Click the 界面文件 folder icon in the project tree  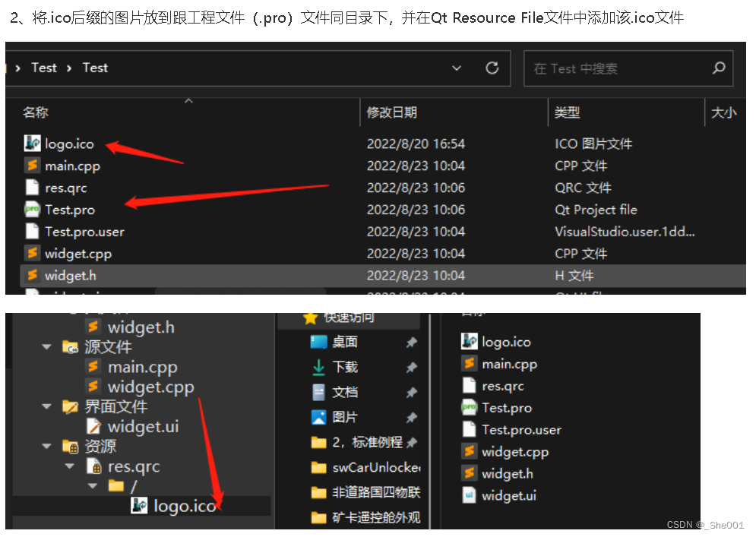click(x=70, y=406)
